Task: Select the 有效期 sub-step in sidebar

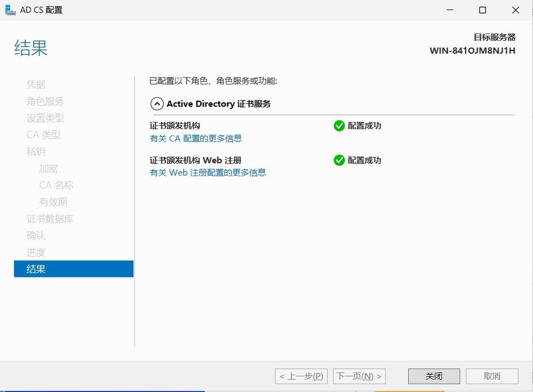Action: 53,202
